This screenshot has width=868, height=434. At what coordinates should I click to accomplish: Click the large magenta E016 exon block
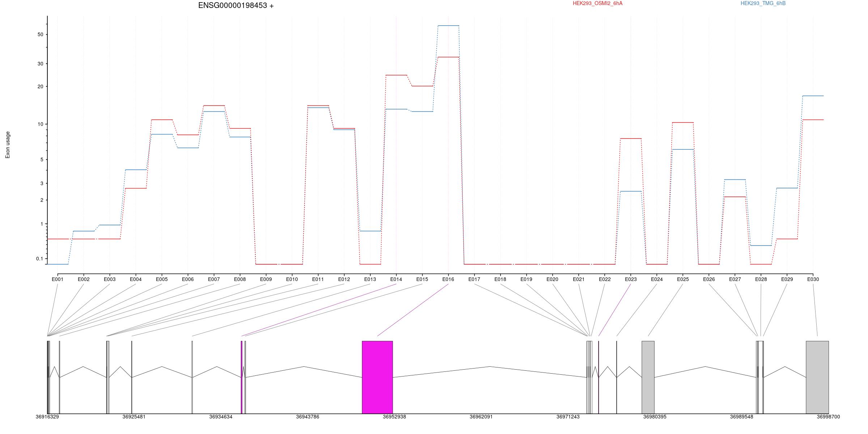[377, 377]
